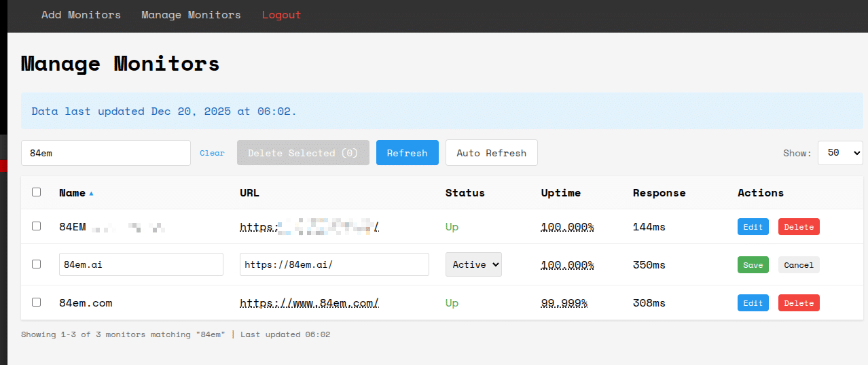This screenshot has width=868, height=365.
Task: Click the search field containing 84em
Action: click(x=106, y=153)
